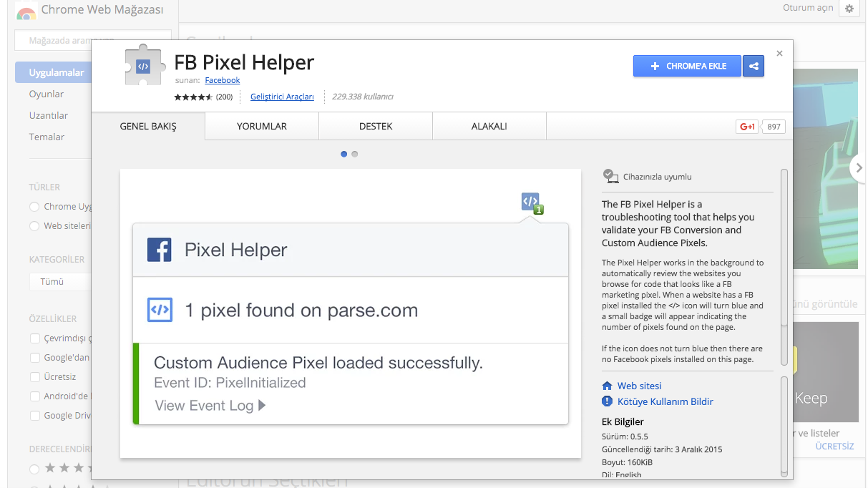Open the Geliştirici Araçları category link
The width and height of the screenshot is (868, 488).
click(282, 97)
